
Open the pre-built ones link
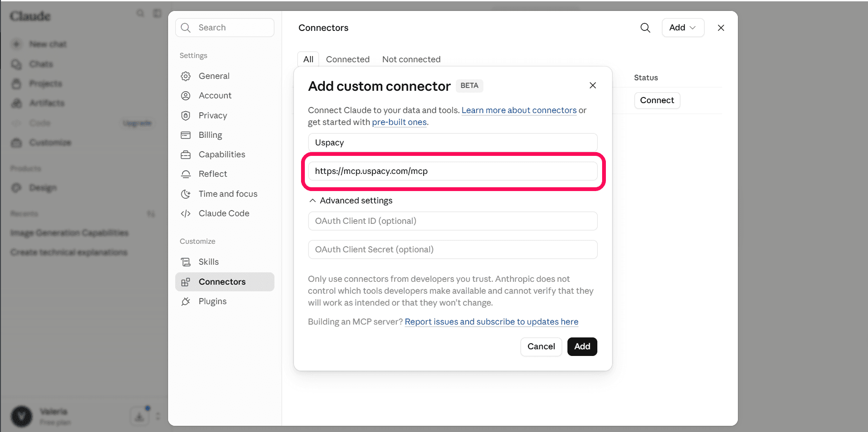click(399, 122)
